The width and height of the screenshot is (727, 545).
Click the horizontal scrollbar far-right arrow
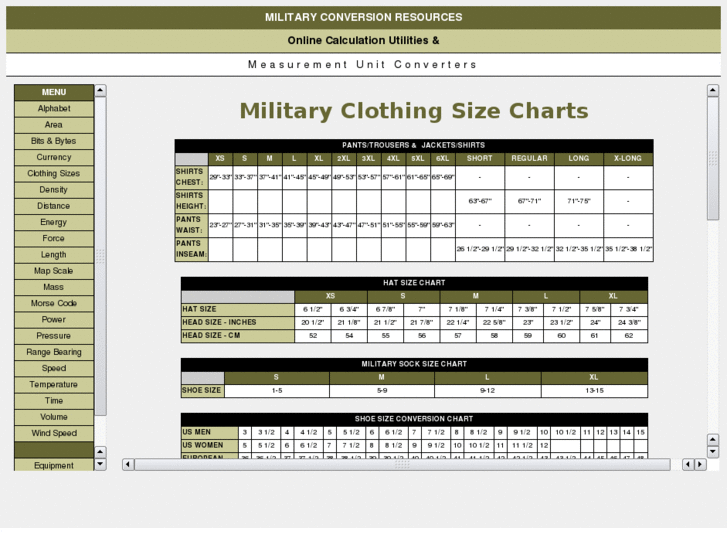point(699,464)
